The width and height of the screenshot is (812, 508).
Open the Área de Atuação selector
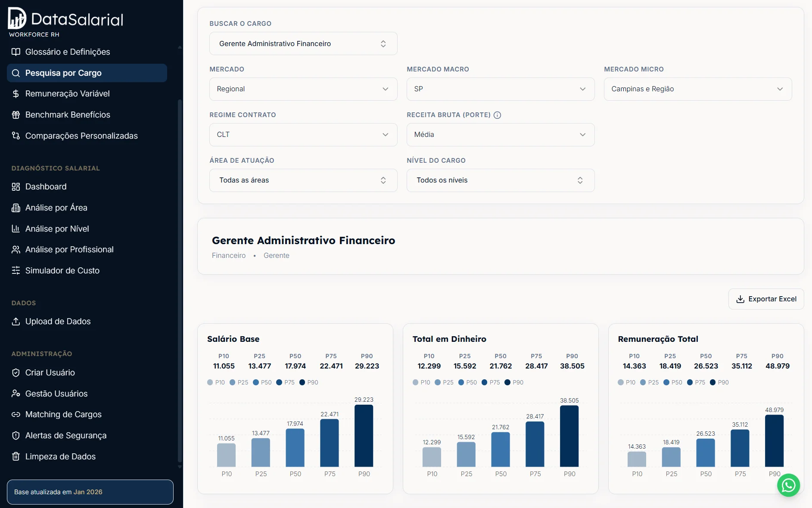pos(303,180)
